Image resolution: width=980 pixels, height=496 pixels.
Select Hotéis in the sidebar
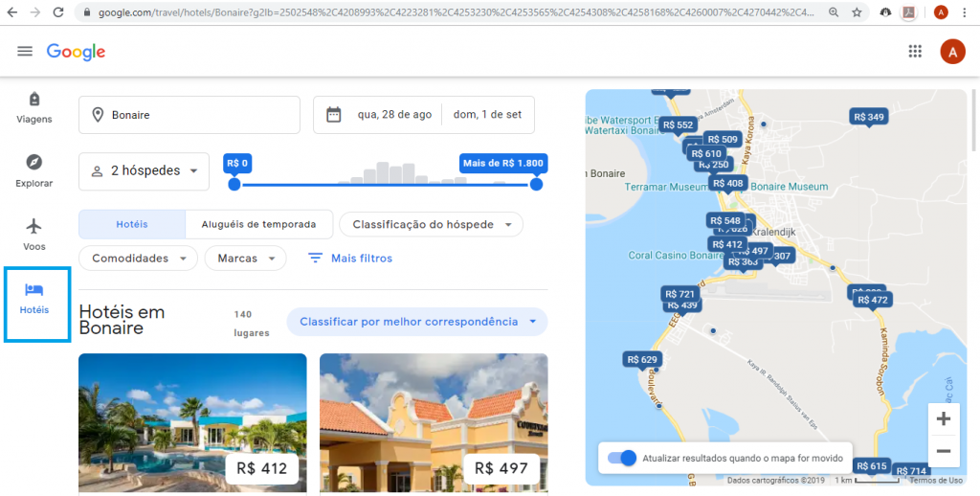[x=34, y=299]
